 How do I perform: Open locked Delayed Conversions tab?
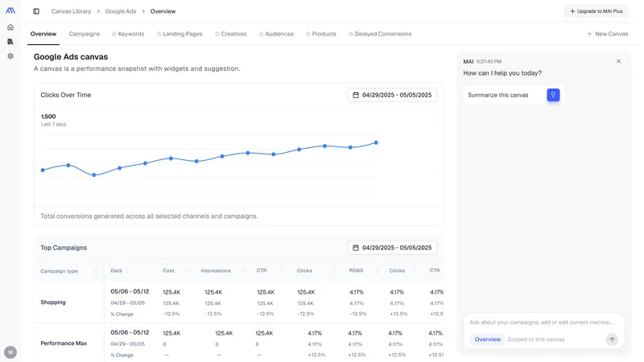pos(380,34)
